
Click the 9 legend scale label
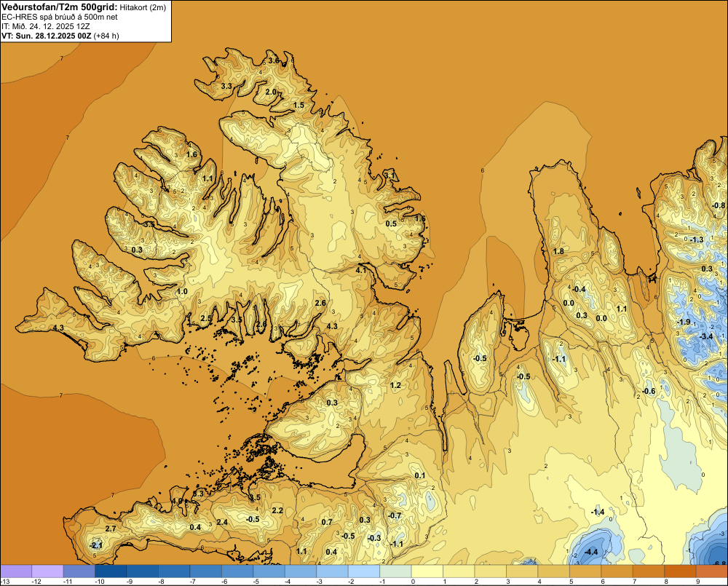(698, 582)
